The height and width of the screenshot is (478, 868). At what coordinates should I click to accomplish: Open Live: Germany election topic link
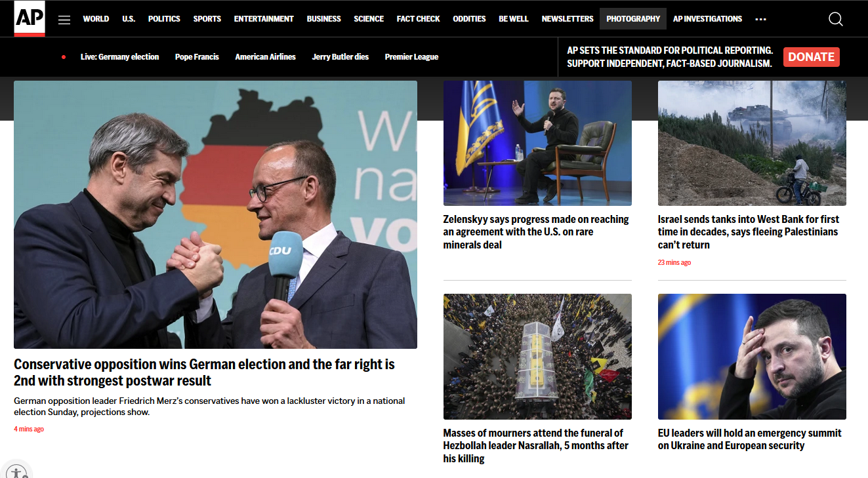(x=119, y=57)
